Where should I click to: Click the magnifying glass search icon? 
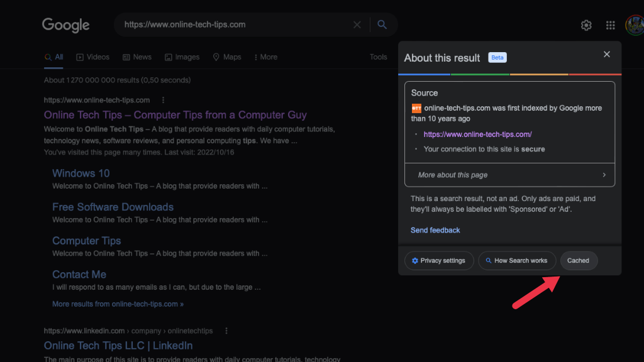coord(382,25)
